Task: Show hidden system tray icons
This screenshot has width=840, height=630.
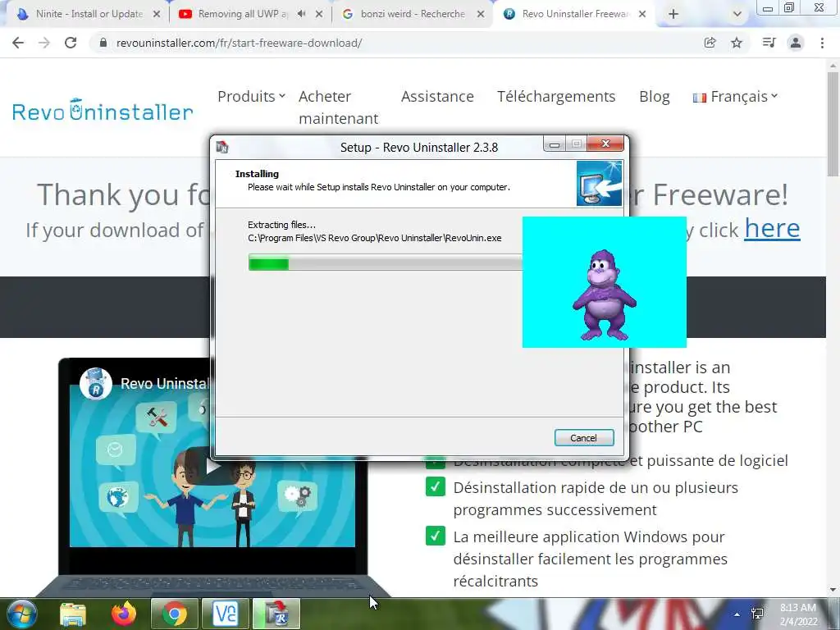Action: [737, 614]
